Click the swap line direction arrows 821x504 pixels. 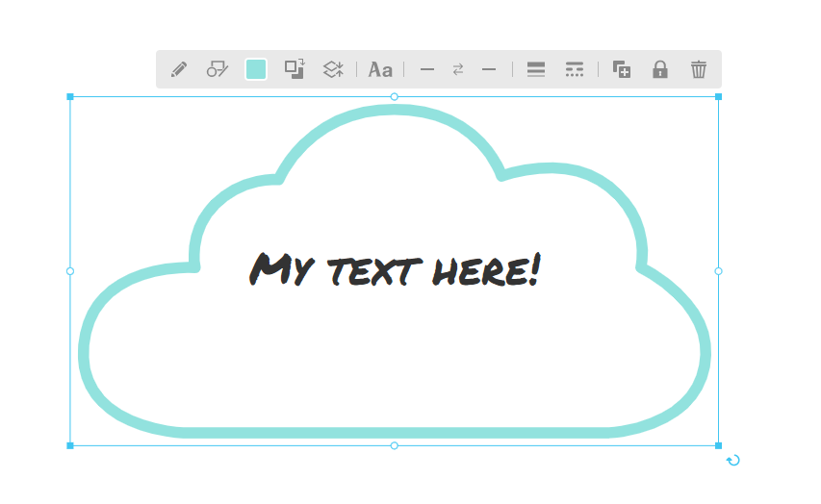click(x=458, y=69)
